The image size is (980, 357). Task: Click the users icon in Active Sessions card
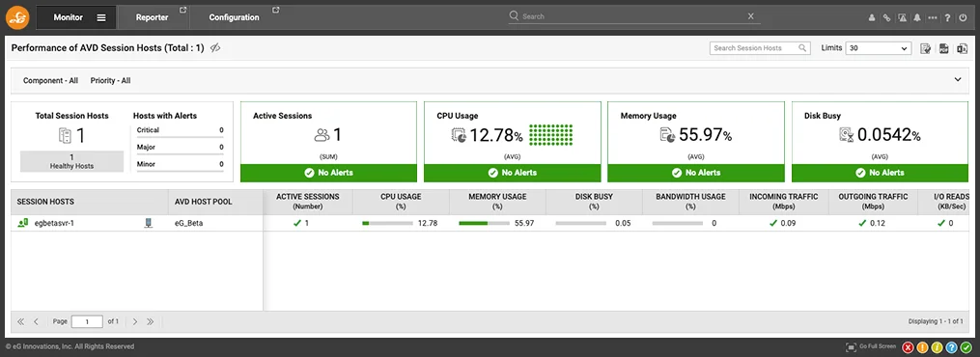click(322, 135)
